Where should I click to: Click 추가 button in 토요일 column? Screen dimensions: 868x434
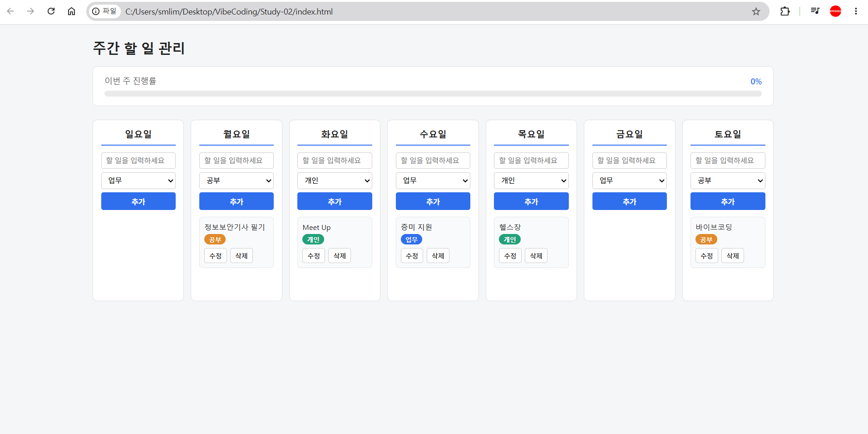(x=728, y=201)
